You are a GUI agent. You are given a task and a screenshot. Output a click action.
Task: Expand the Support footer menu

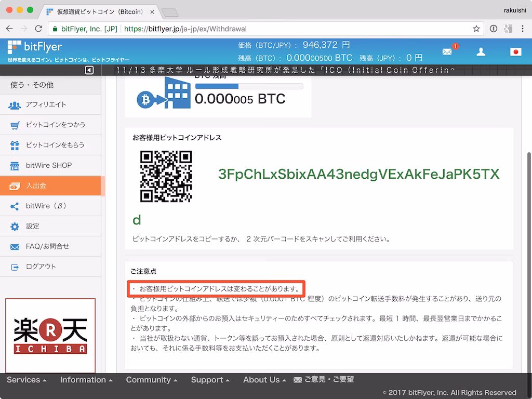[x=210, y=380]
